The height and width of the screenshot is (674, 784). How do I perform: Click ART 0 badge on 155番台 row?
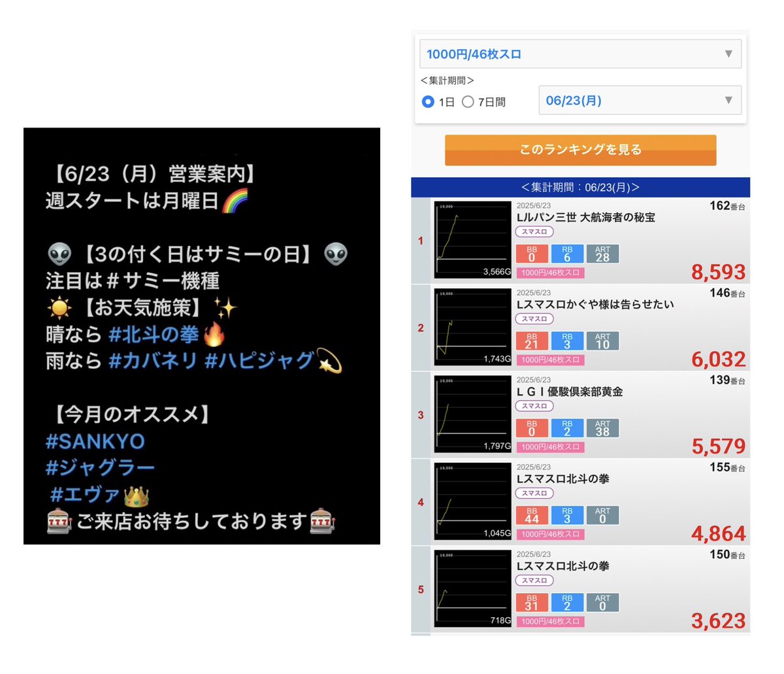602,515
